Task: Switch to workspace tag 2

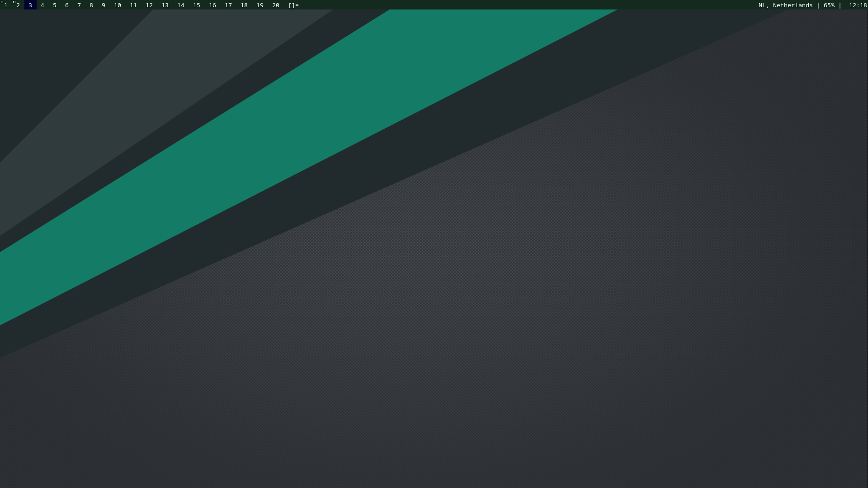Action: click(18, 5)
